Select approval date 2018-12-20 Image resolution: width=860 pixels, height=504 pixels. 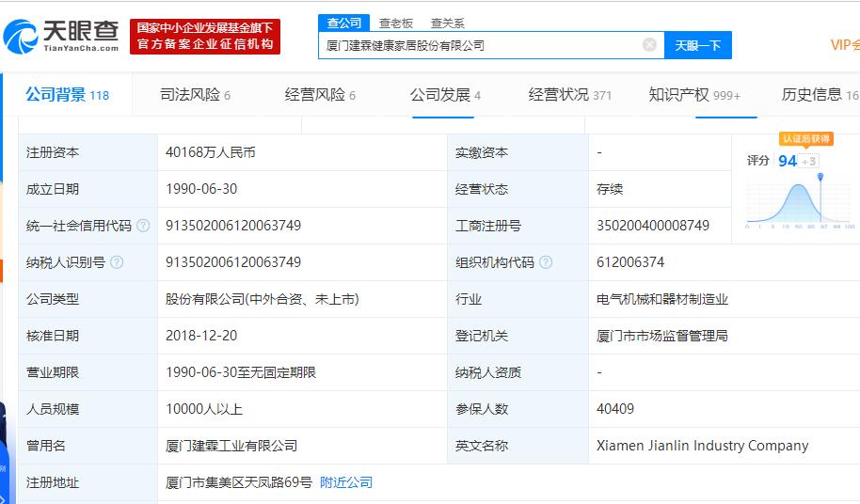pyautogui.click(x=201, y=336)
